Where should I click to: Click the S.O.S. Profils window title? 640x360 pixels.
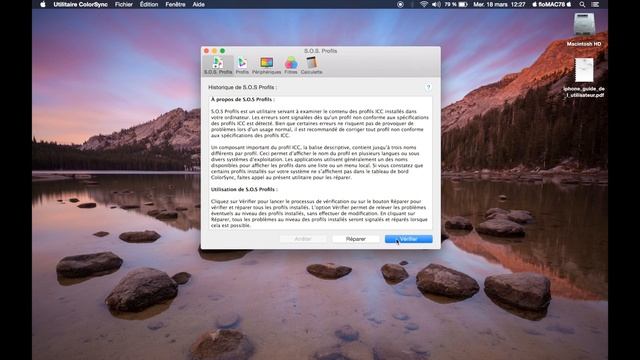[x=320, y=51]
